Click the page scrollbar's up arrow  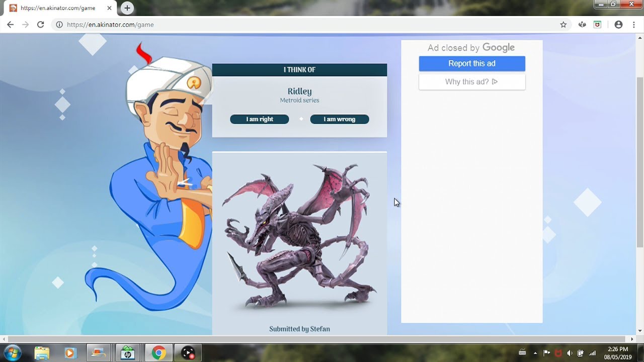(x=640, y=39)
